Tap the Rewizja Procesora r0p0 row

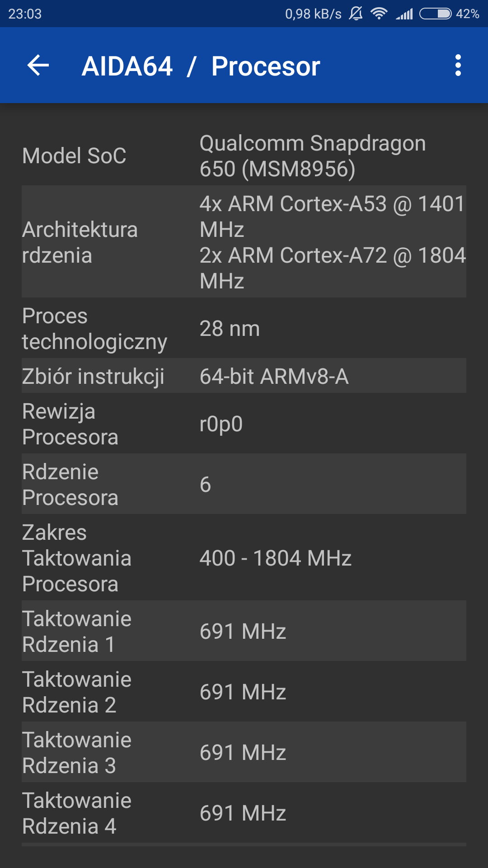coord(244,424)
